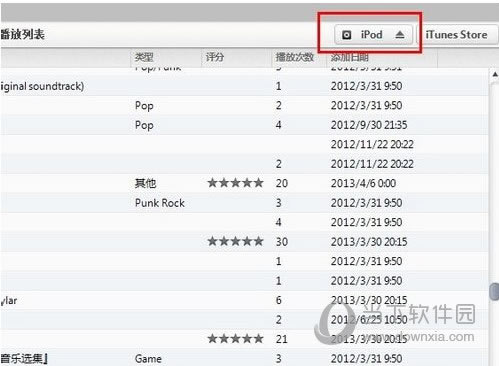The image size is (499, 366).
Task: Set rating stars in the row played 30 times
Action: tap(235, 241)
